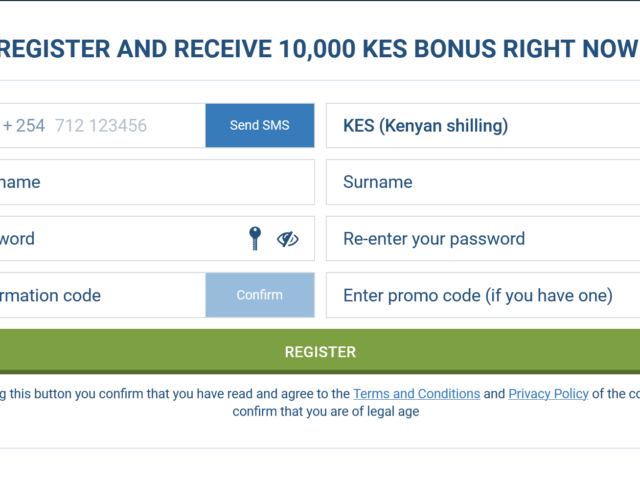The width and height of the screenshot is (640, 480).
Task: Focus the password input field
Action: pos(122,238)
